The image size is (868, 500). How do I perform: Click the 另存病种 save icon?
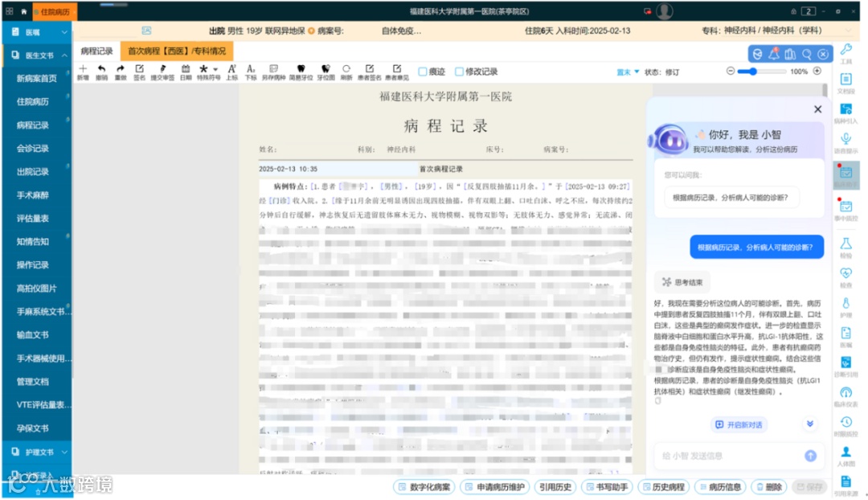pos(273,69)
